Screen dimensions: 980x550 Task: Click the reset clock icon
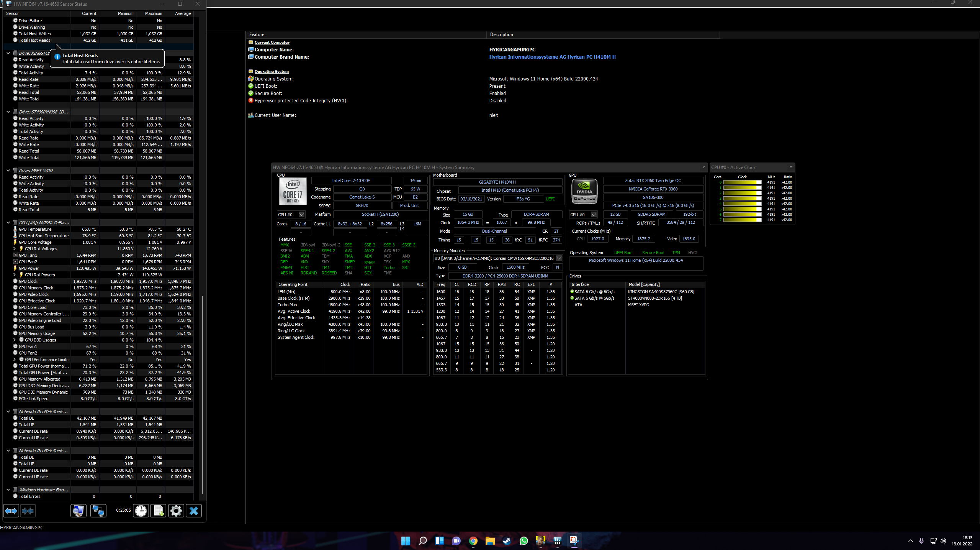click(141, 511)
